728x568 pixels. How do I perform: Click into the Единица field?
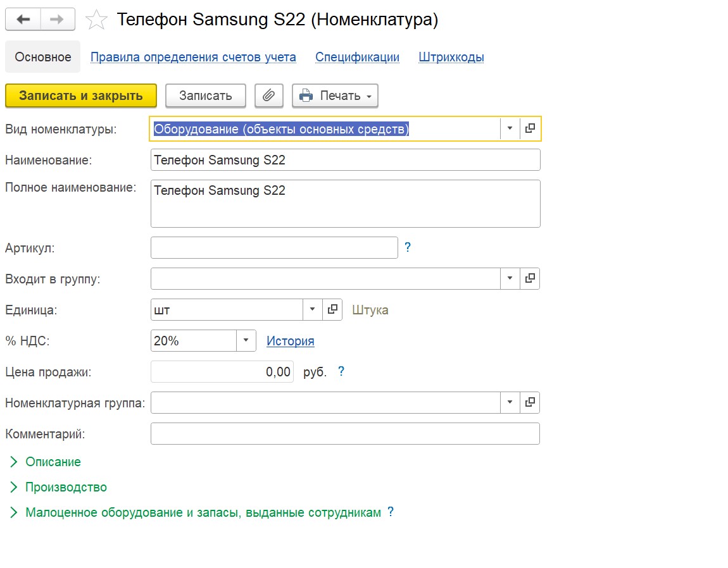[227, 309]
